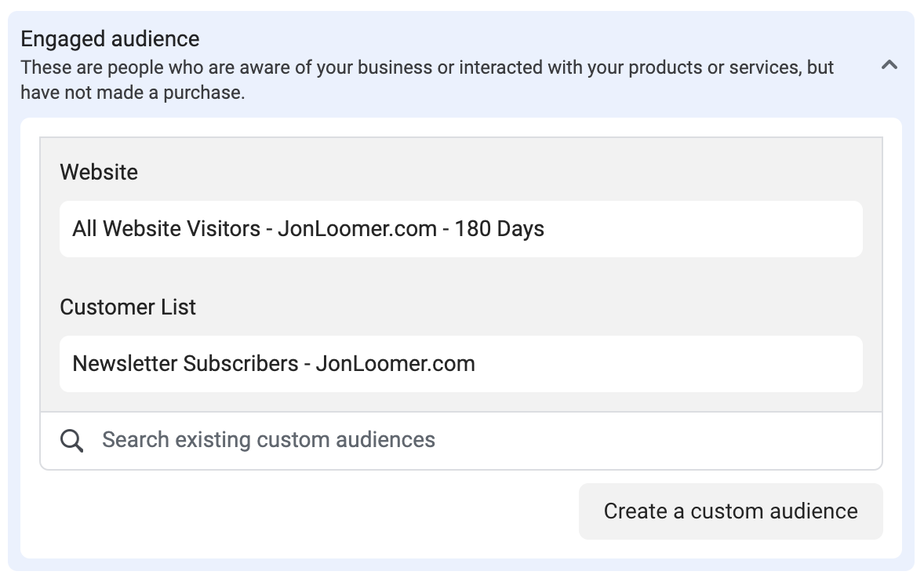Click the Customer List category label

coord(128,307)
